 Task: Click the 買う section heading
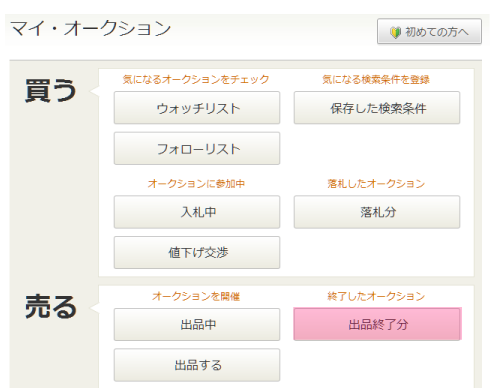[x=51, y=91]
